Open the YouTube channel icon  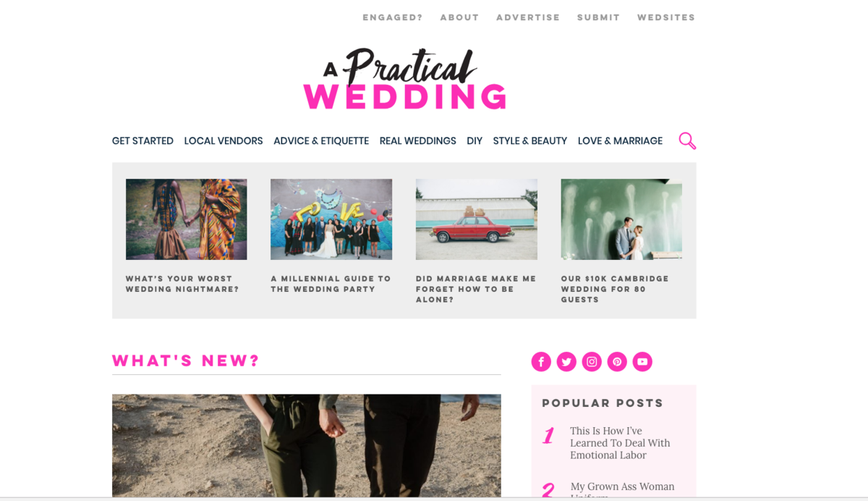pyautogui.click(x=642, y=362)
